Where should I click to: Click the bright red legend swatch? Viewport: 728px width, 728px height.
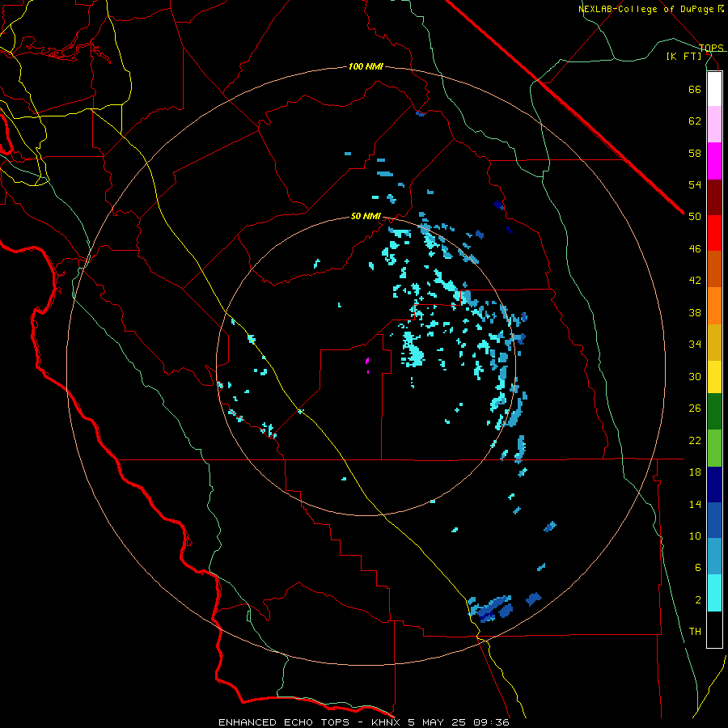(x=714, y=233)
